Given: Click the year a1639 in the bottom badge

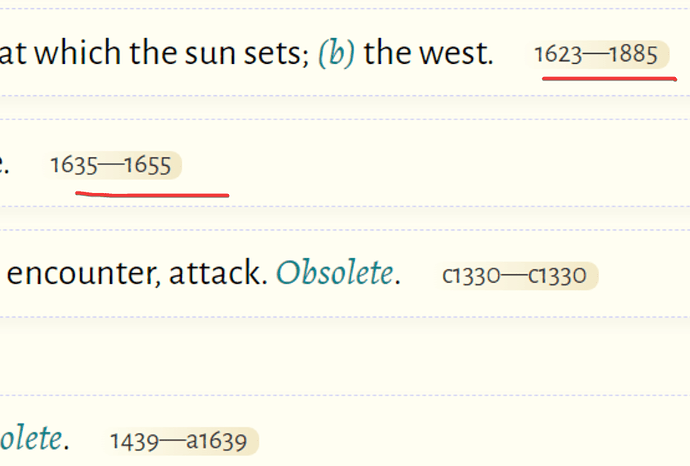Looking at the screenshot, I should click(217, 441).
